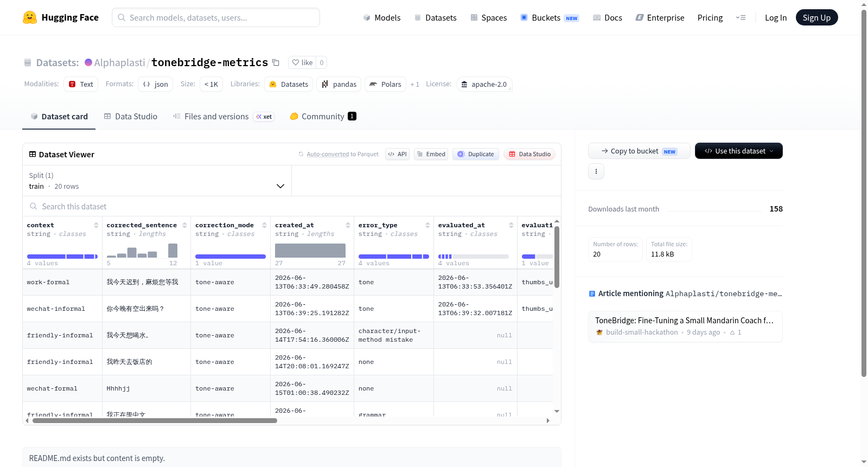Select the <1K size tag

[211, 84]
